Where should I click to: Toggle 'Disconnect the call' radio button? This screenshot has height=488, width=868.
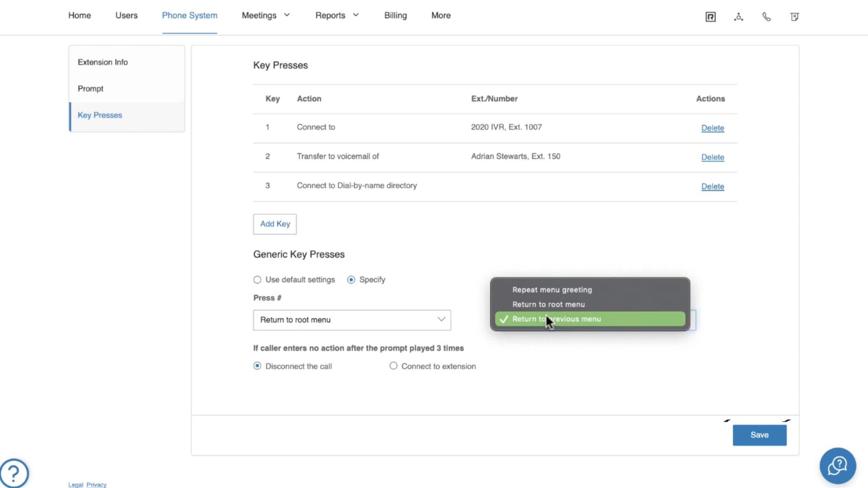click(x=257, y=366)
